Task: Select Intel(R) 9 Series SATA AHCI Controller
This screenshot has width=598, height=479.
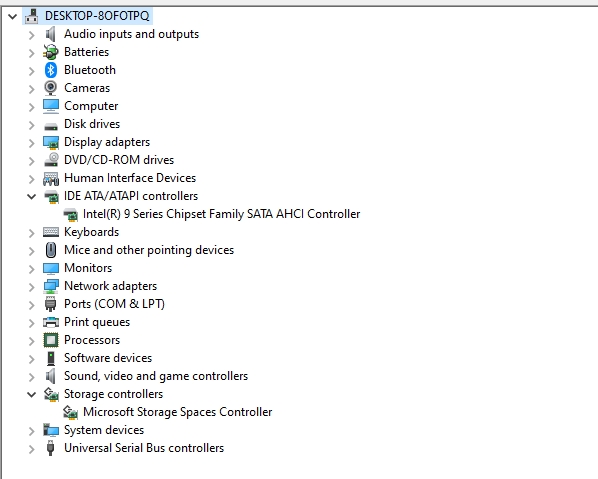Action: point(221,214)
